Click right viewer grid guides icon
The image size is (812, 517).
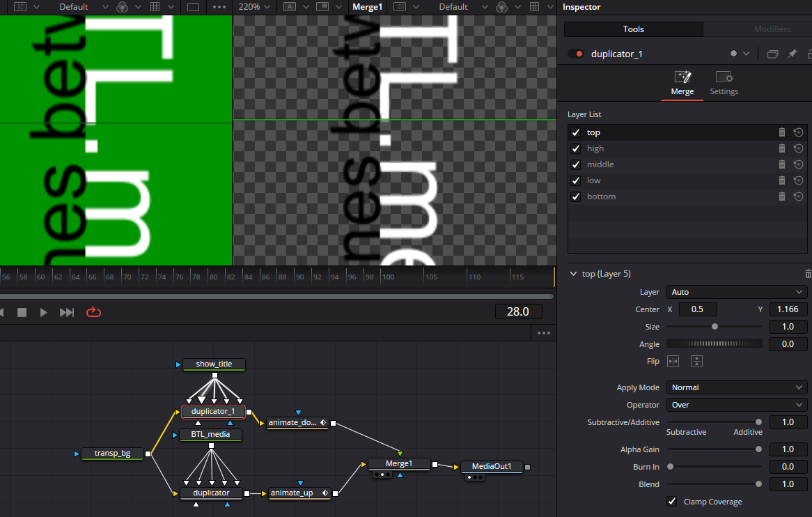pyautogui.click(x=534, y=7)
